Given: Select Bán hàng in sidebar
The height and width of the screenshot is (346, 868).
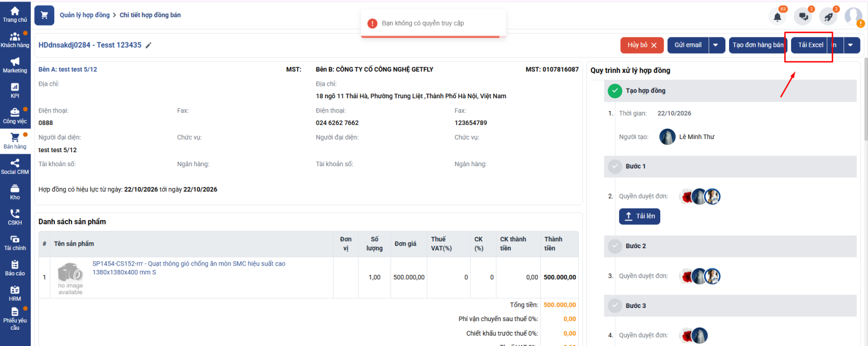Looking at the screenshot, I should click(x=15, y=141).
